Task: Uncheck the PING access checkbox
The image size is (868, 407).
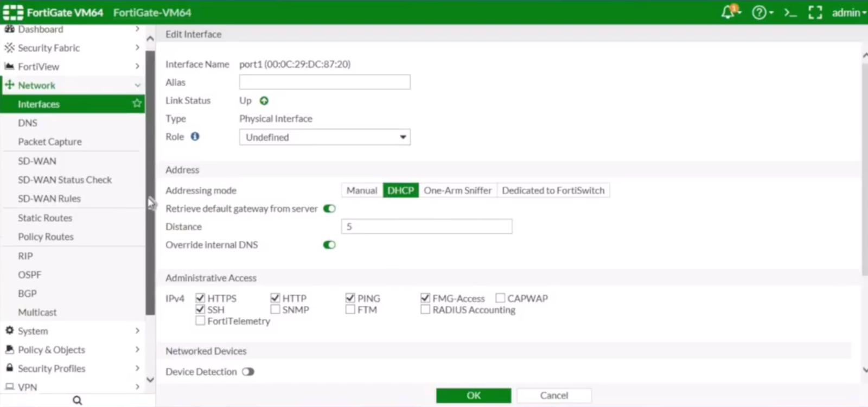Action: 350,298
